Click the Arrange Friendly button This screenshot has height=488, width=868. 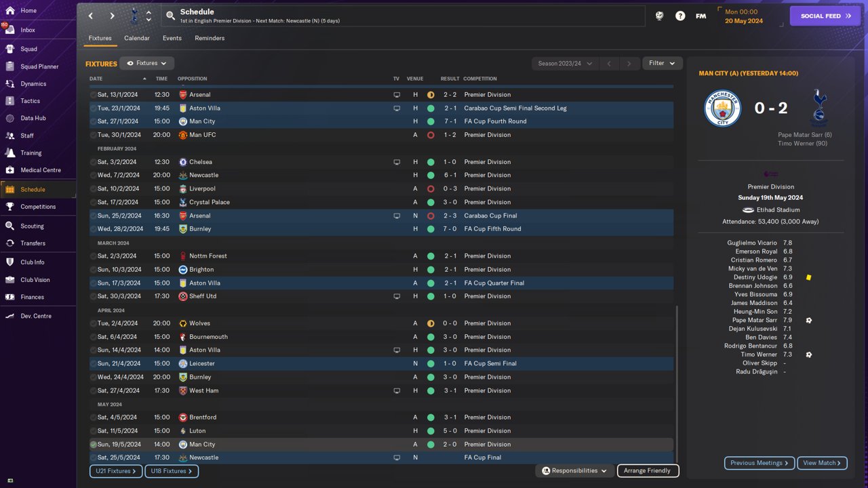pos(647,470)
